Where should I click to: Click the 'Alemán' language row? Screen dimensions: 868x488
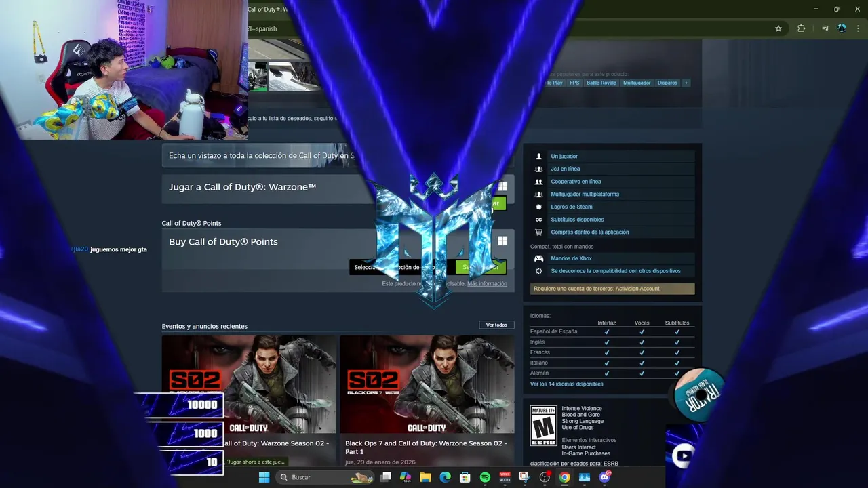point(612,373)
